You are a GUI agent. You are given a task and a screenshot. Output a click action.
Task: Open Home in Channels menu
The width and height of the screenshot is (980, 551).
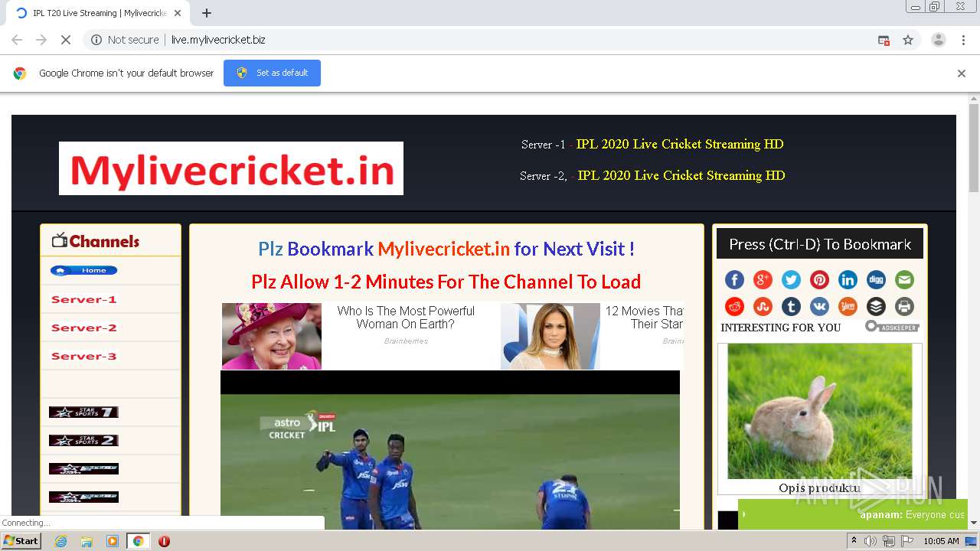83,270
